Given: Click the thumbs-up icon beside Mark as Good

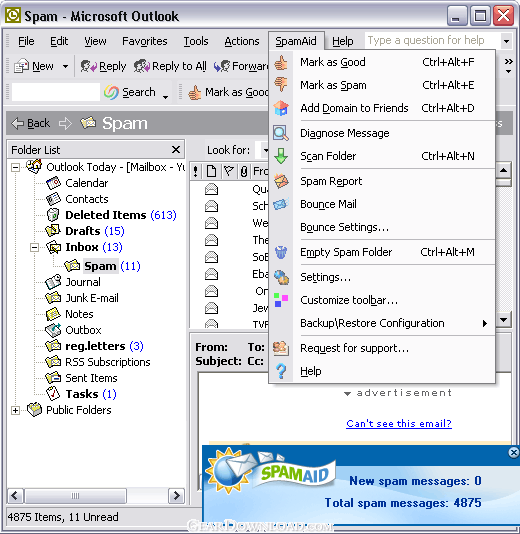Looking at the screenshot, I should [x=281, y=63].
